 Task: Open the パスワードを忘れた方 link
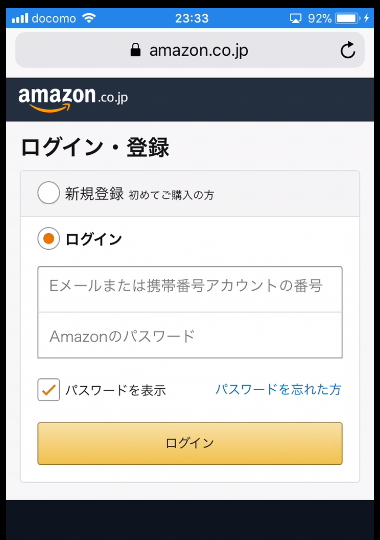[278, 390]
